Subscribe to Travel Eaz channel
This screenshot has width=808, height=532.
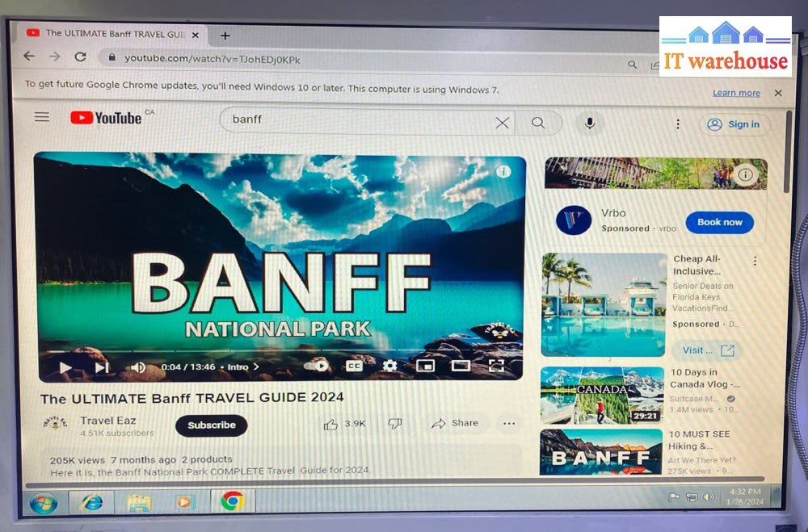(212, 425)
